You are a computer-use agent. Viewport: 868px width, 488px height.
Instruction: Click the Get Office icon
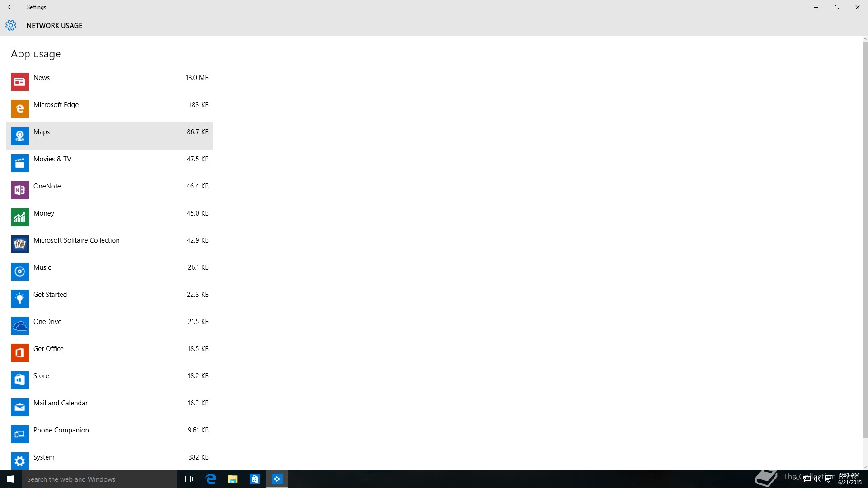[20, 353]
